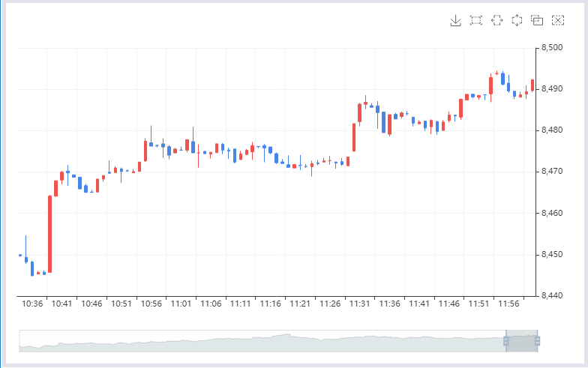The height and width of the screenshot is (368, 588).
Task: Click the 10:41 time axis label
Action: tap(61, 304)
